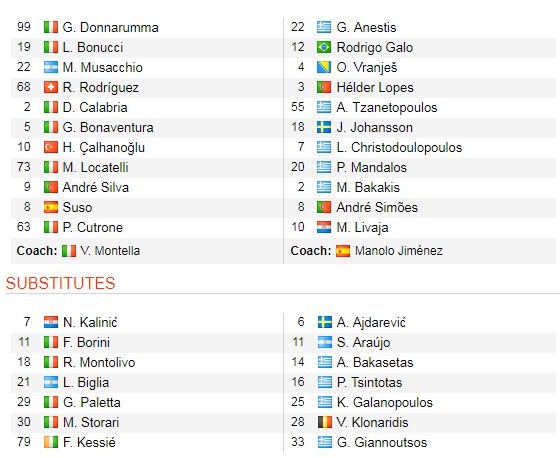Open L. Bonucci player link

tap(93, 48)
